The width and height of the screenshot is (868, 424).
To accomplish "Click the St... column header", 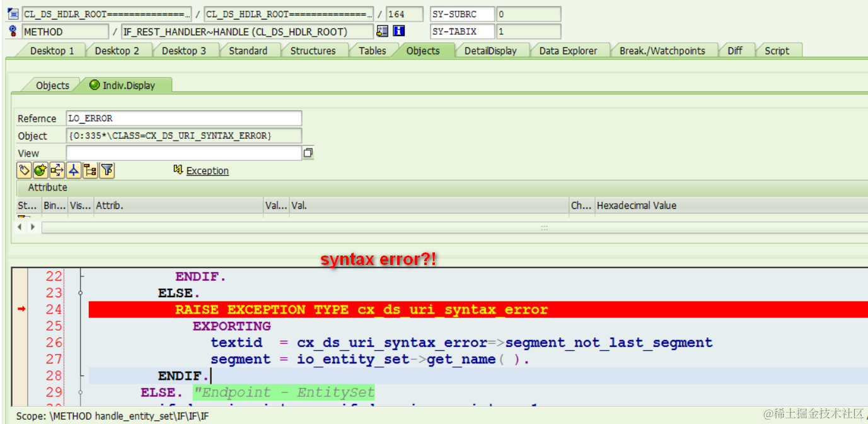I will pos(28,205).
